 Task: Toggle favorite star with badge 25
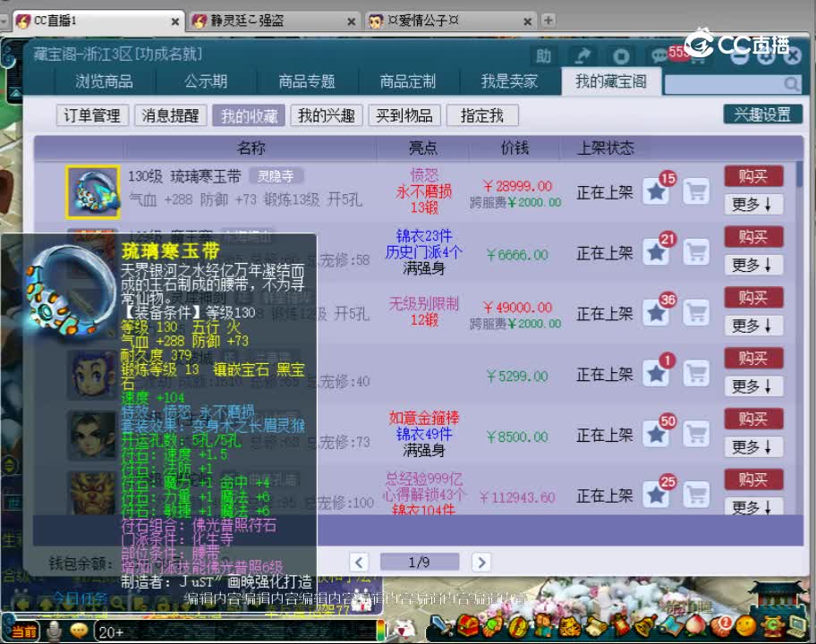click(x=656, y=496)
